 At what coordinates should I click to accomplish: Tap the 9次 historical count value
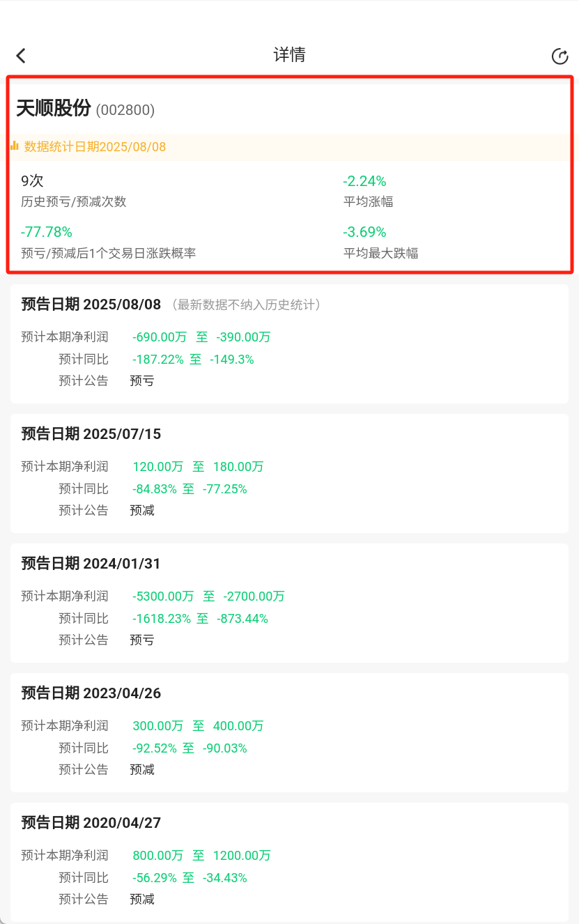(x=32, y=181)
